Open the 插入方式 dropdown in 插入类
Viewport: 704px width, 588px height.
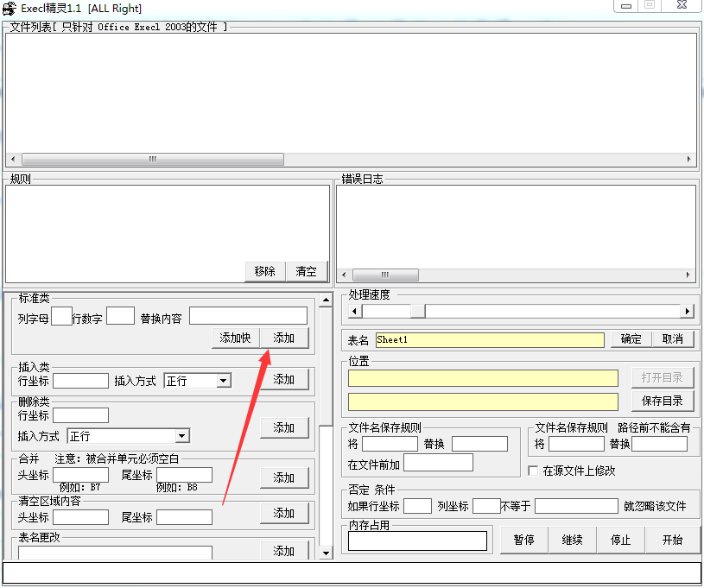[x=223, y=381]
